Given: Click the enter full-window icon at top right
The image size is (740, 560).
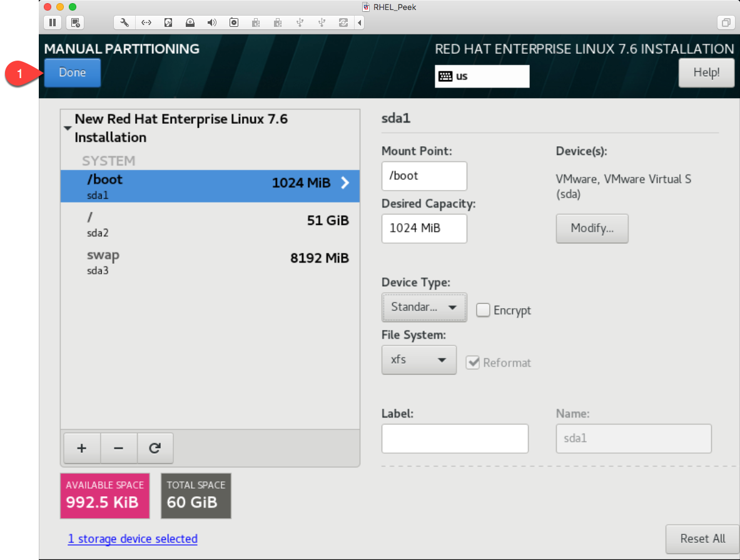Looking at the screenshot, I should point(726,22).
